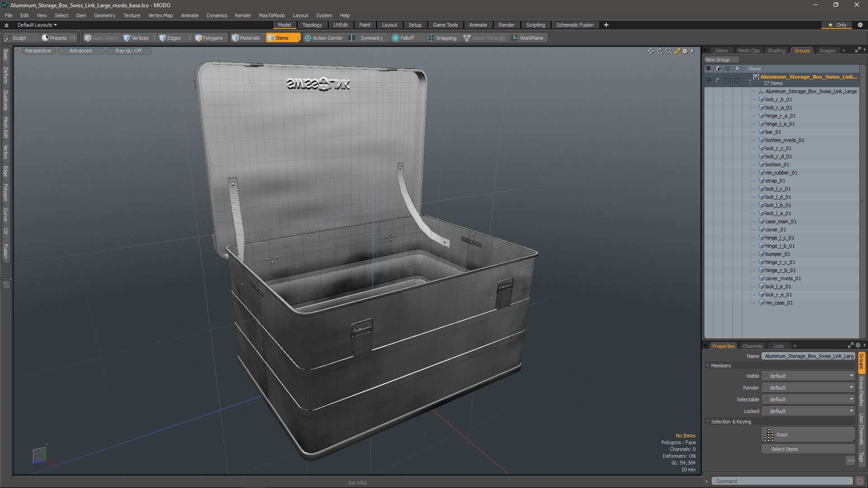The height and width of the screenshot is (488, 868).
Task: Click the viewport rotate icon
Action: [x=660, y=51]
